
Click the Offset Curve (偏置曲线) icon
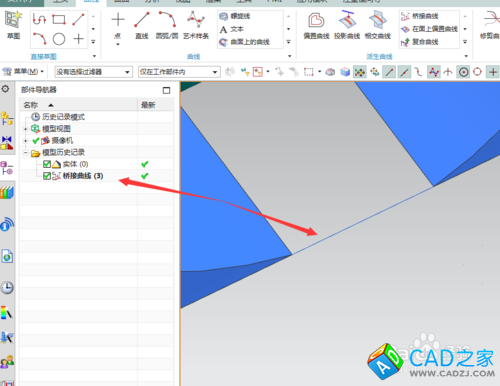click(316, 26)
